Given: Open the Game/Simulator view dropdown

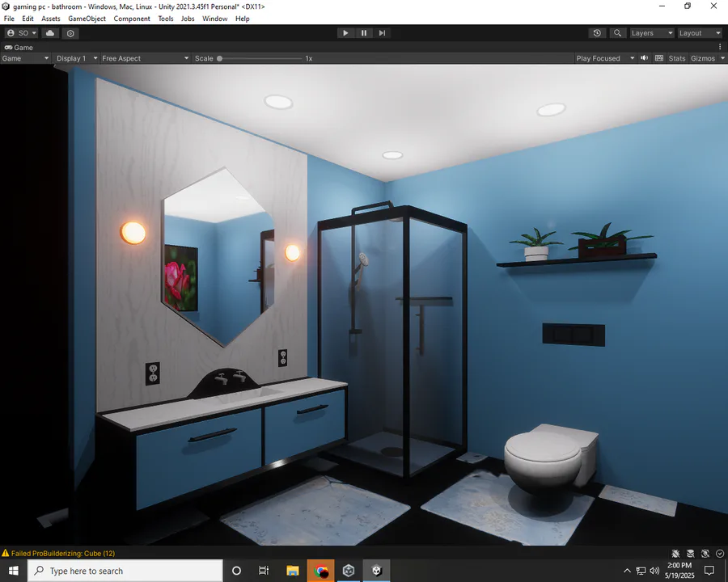Looking at the screenshot, I should point(25,58).
